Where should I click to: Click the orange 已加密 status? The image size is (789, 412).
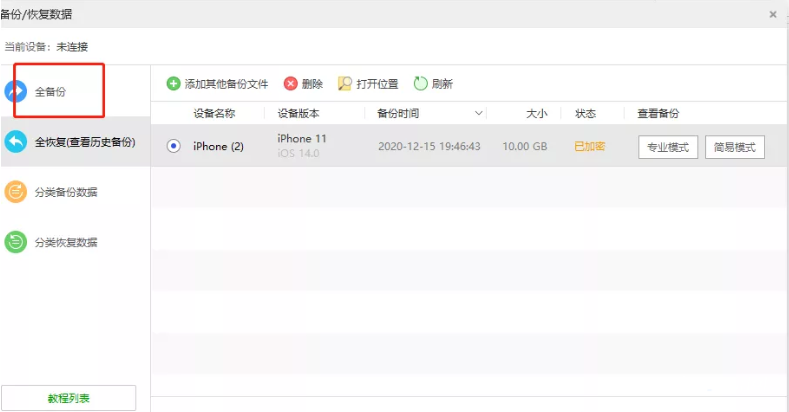tap(589, 146)
